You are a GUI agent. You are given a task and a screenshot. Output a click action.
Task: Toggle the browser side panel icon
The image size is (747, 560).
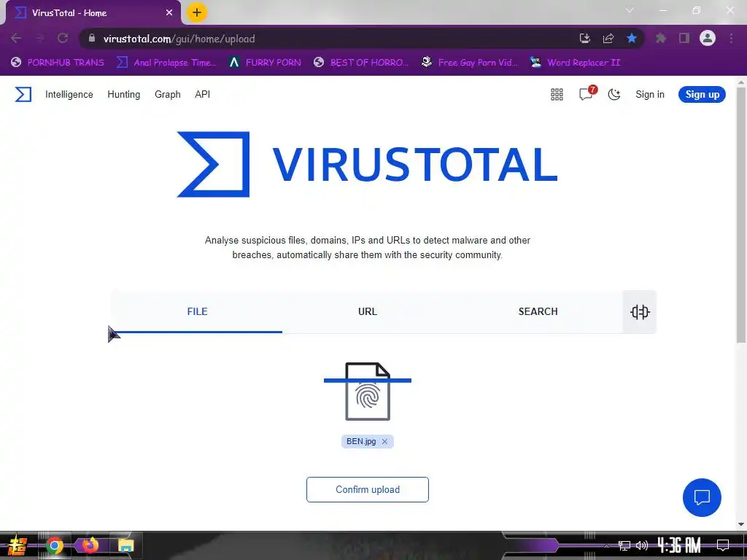(684, 38)
